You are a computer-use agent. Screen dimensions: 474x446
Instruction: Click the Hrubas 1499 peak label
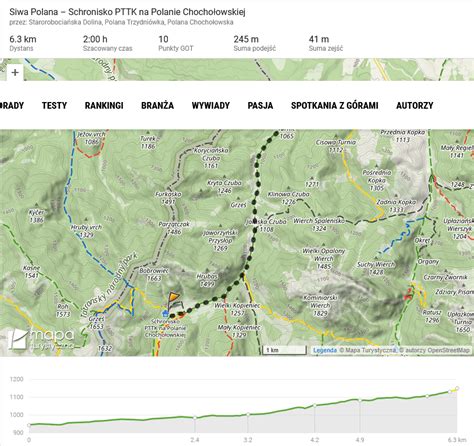pos(207,280)
